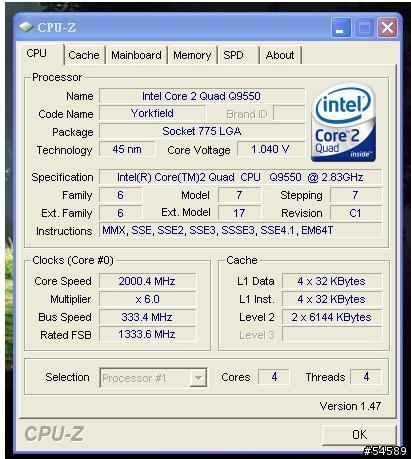
Task: Click the Threads value 4
Action: click(366, 377)
